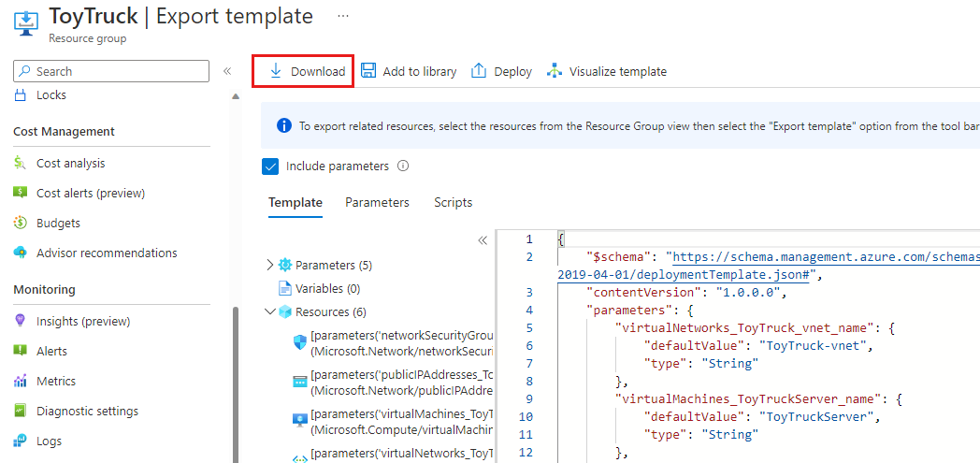980x463 pixels.
Task: Open Alerts under Monitoring
Action: pos(51,351)
